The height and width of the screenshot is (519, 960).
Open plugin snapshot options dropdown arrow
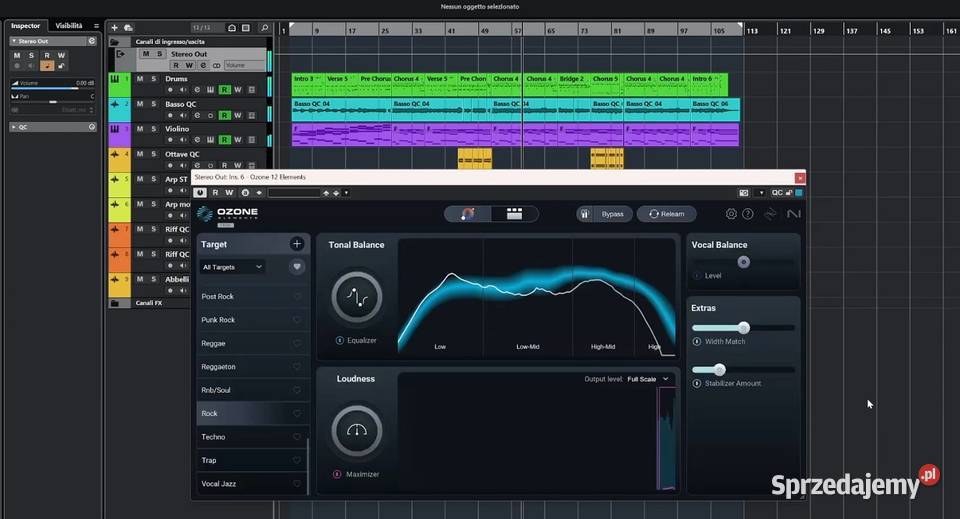[761, 193]
